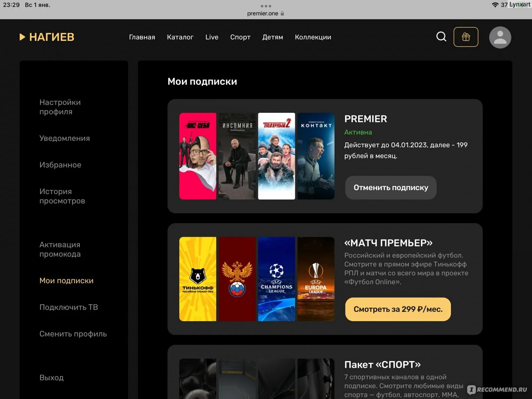The width and height of the screenshot is (532, 399).
Task: Select the Russian football eagle crest poster
Action: click(237, 279)
